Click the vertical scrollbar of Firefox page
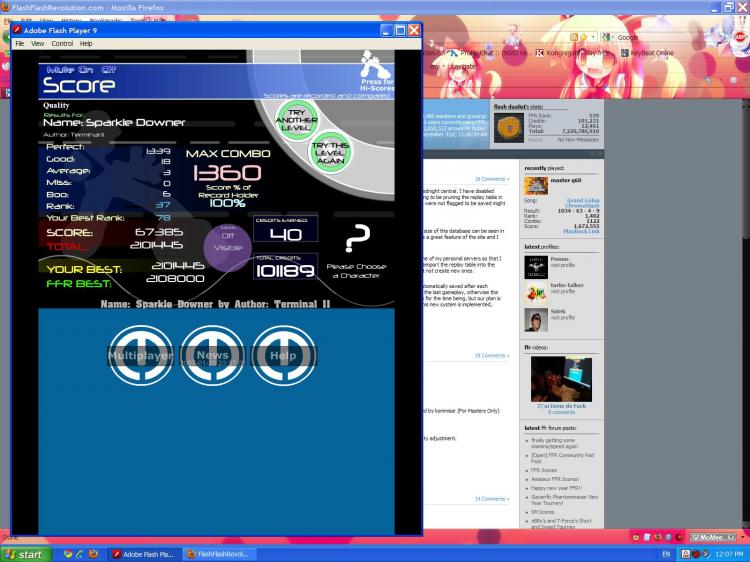This screenshot has height=562, width=750. point(745,313)
